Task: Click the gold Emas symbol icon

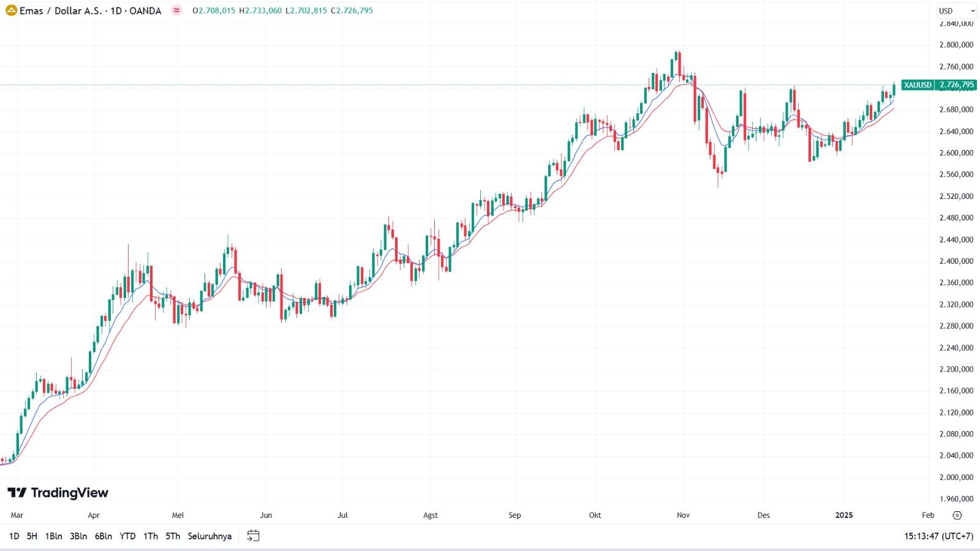Action: pos(11,10)
